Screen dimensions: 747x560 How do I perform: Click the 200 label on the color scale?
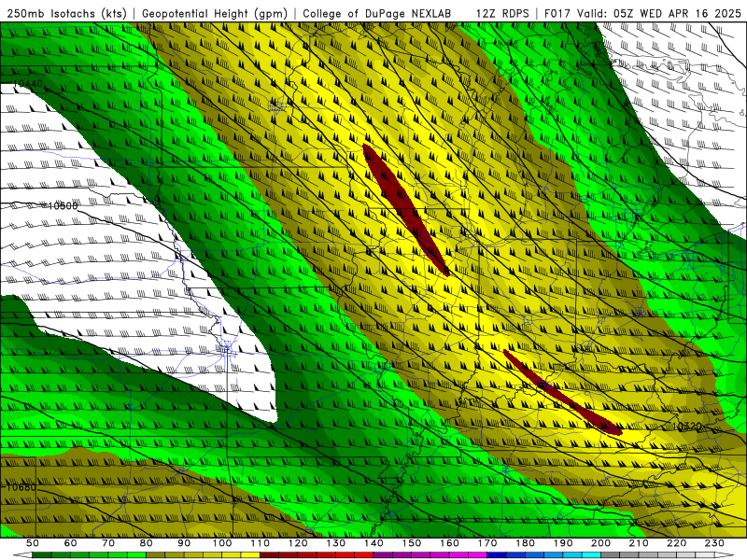point(601,543)
